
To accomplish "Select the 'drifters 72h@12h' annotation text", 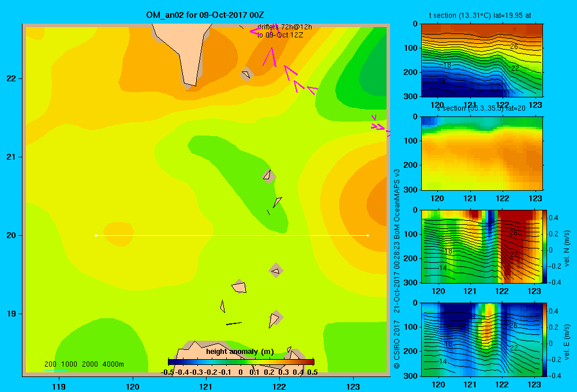I will 284,27.
